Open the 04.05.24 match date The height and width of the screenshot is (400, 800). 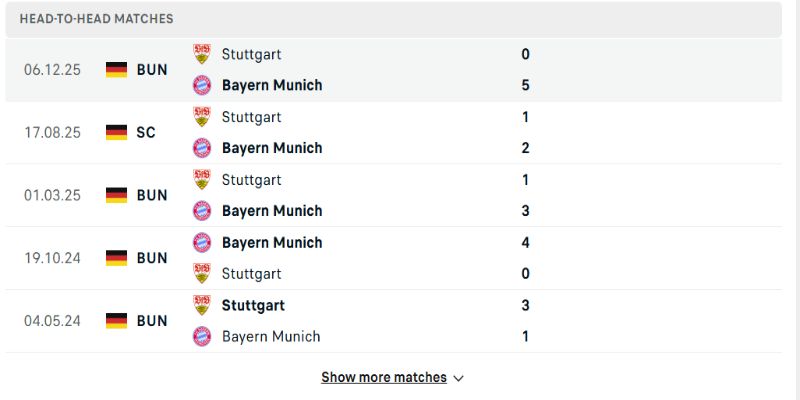pyautogui.click(x=53, y=320)
